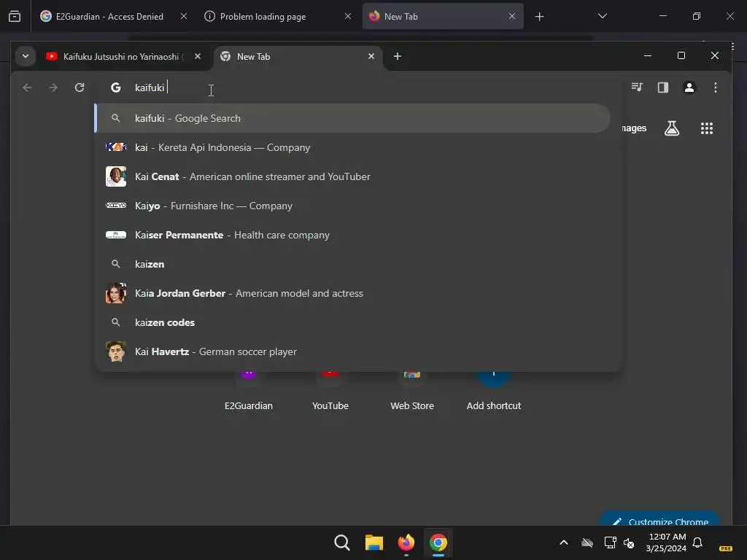Open the E2Guardian shortcut
747x560 pixels.
(x=249, y=392)
